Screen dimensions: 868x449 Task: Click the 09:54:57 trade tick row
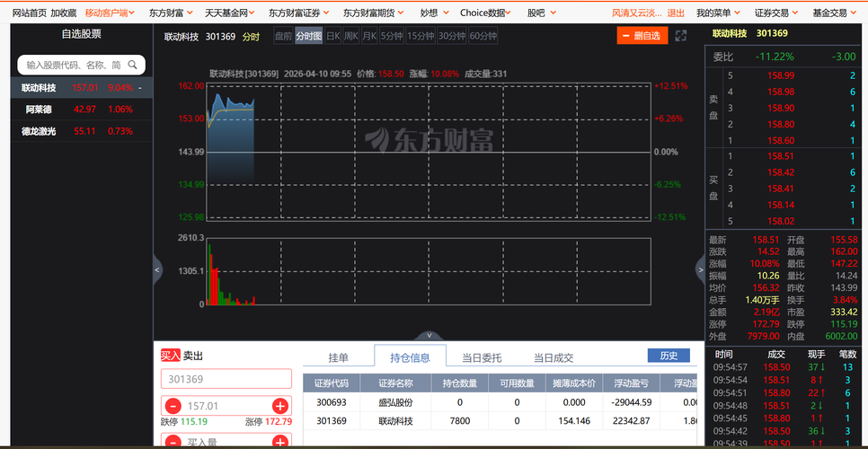pyautogui.click(x=785, y=367)
